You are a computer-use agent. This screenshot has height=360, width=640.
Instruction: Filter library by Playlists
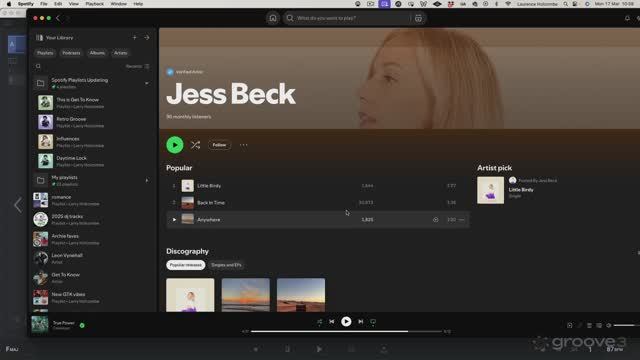point(45,53)
